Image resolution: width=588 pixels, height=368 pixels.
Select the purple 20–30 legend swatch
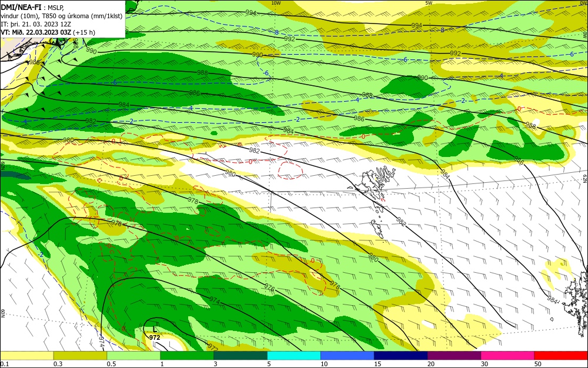click(x=454, y=356)
